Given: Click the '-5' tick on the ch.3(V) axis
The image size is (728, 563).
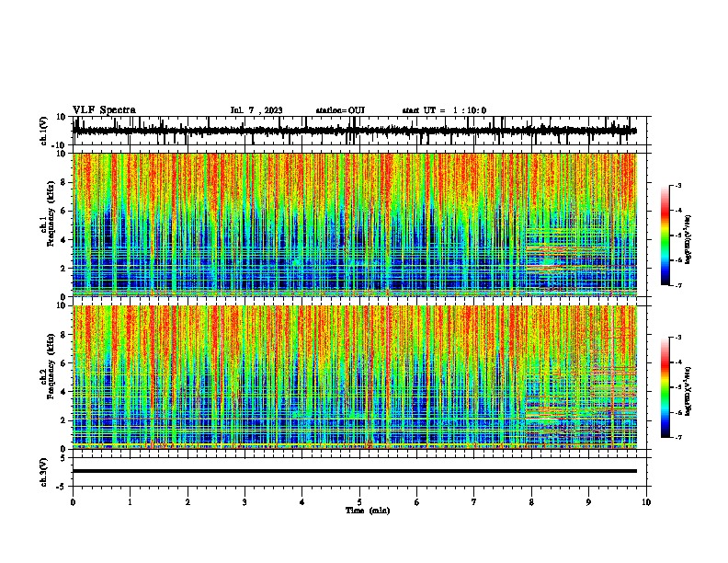Looking at the screenshot, I should point(62,487).
